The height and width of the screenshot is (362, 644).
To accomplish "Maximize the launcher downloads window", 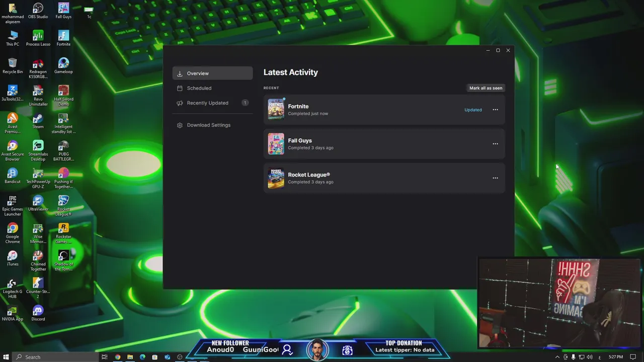I will coord(498,50).
